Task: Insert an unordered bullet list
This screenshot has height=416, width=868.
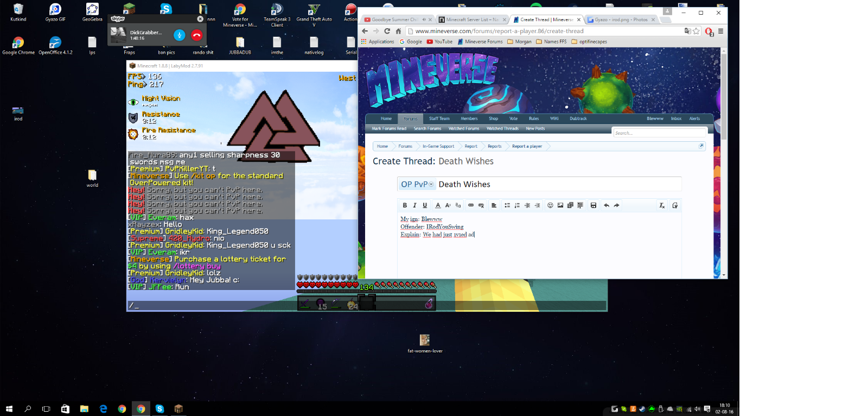Action: 507,205
